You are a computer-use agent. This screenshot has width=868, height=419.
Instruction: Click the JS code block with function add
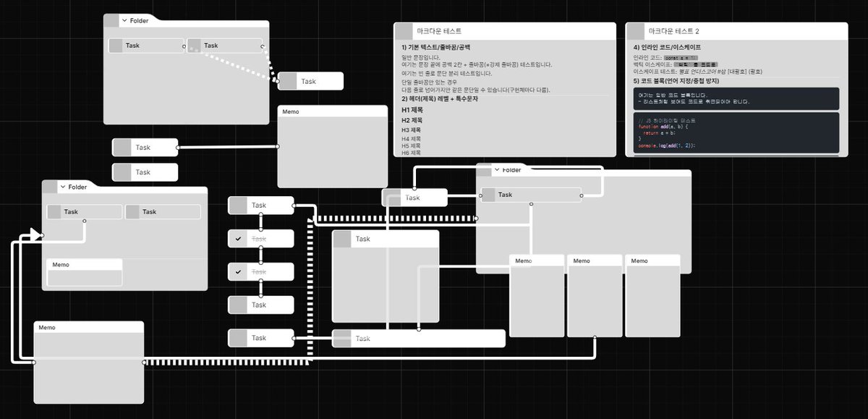tap(736, 132)
